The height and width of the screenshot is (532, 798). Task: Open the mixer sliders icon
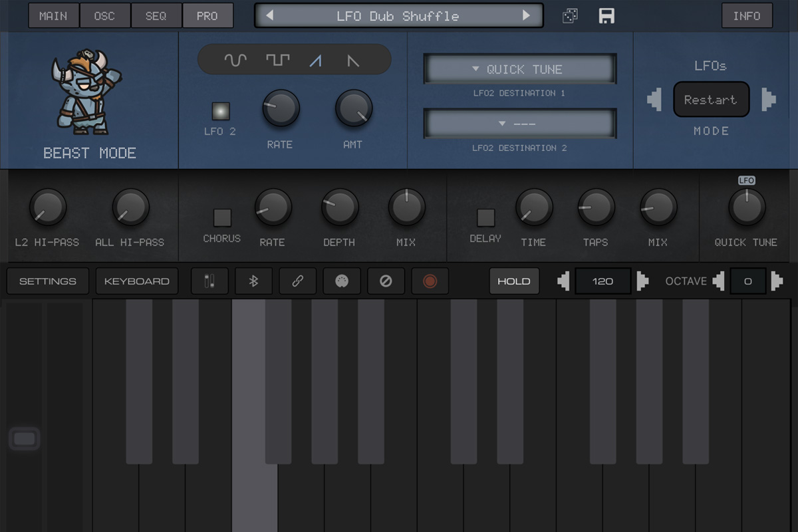tap(209, 281)
